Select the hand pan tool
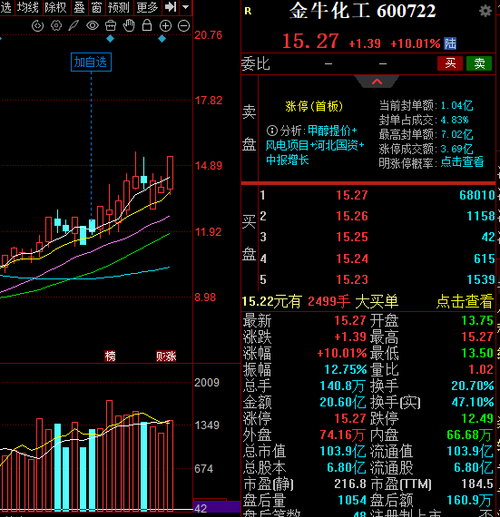500x517 pixels. (x=128, y=25)
